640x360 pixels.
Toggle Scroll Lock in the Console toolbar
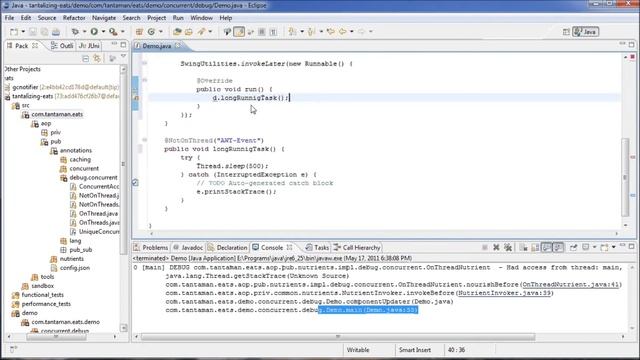coord(535,247)
